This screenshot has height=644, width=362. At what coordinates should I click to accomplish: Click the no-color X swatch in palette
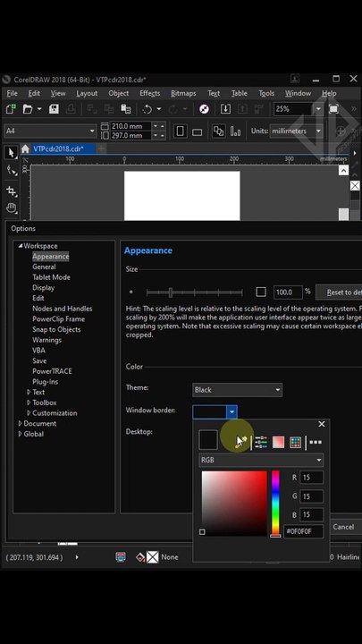[x=355, y=186]
